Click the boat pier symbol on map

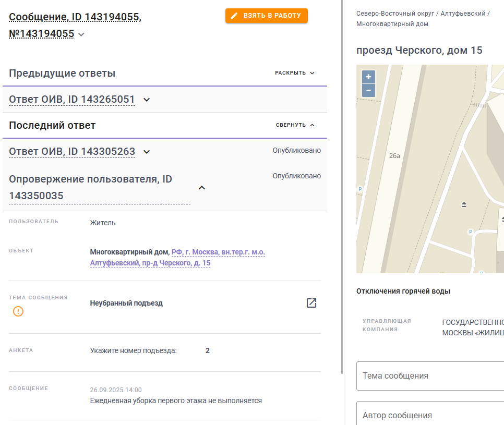pos(464,204)
